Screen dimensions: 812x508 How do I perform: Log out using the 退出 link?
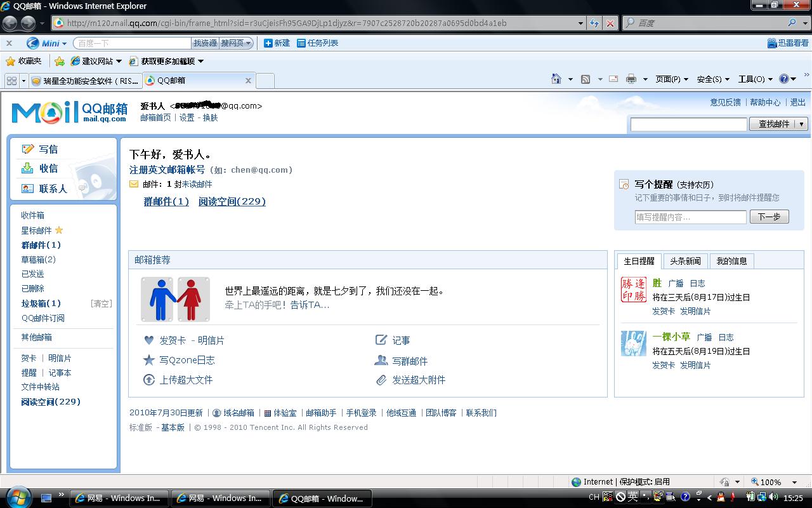(798, 102)
